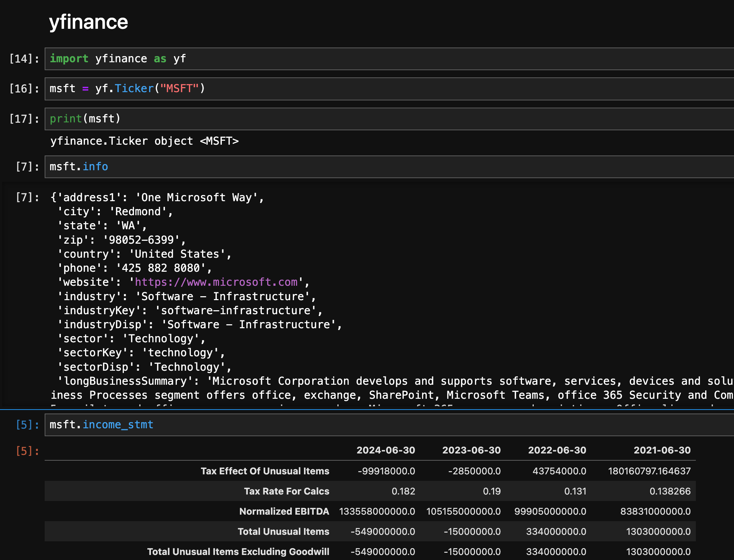The width and height of the screenshot is (734, 560).
Task: Click the 'sector': 'Technology' line
Action: [x=131, y=339]
